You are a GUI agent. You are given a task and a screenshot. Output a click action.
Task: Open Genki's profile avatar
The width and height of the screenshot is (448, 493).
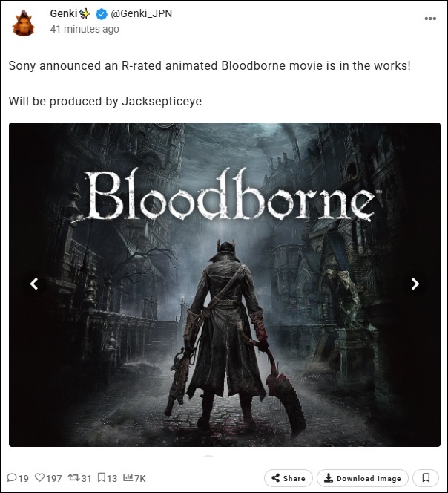23,23
